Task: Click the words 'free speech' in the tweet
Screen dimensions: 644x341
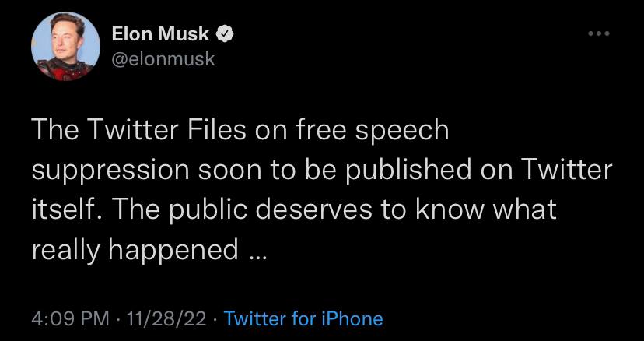Action: [x=363, y=132]
